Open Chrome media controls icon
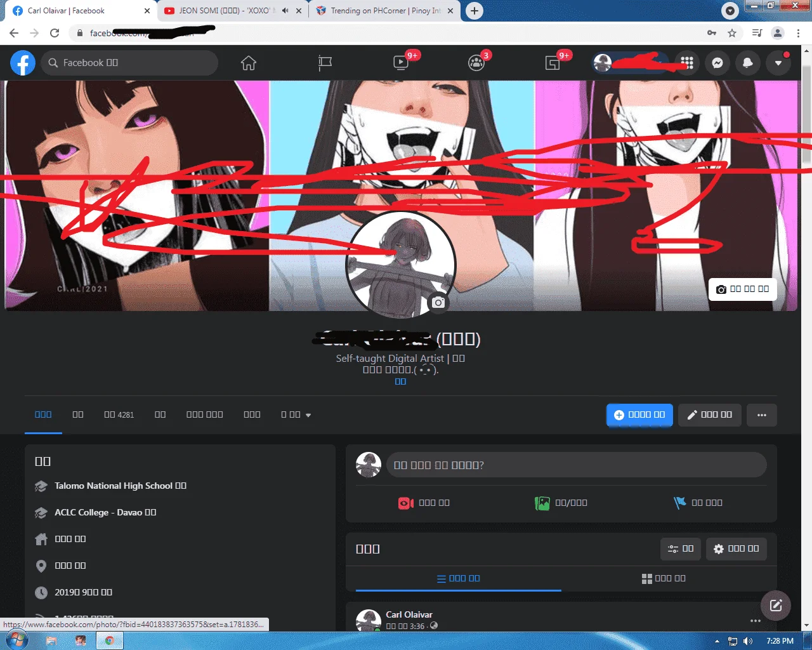 pyautogui.click(x=757, y=33)
